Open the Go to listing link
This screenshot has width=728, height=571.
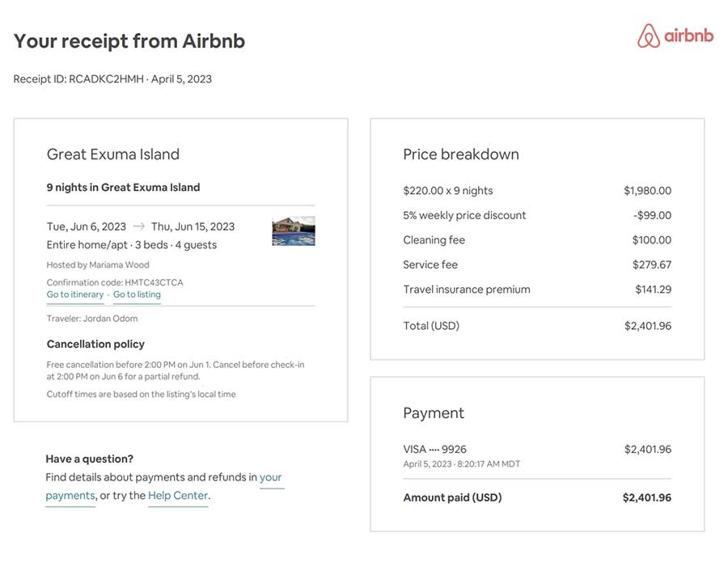tap(137, 295)
